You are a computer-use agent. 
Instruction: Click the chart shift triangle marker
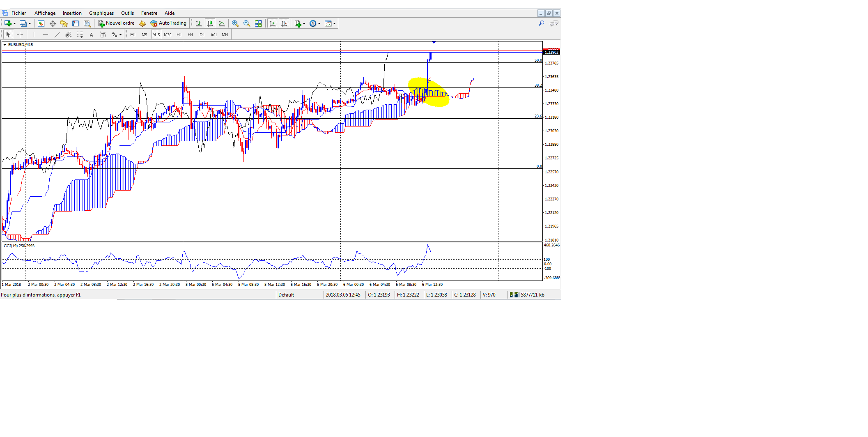tap(434, 42)
